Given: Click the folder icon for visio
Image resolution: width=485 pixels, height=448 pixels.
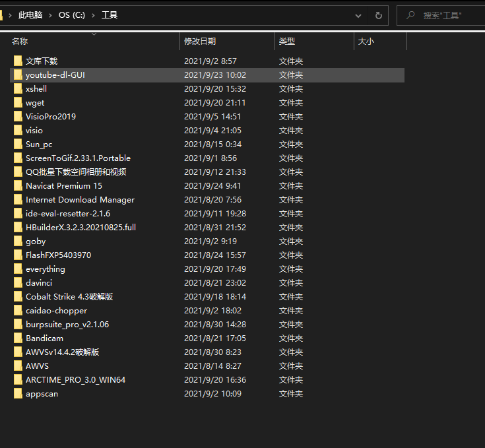Looking at the screenshot, I should click(18, 130).
